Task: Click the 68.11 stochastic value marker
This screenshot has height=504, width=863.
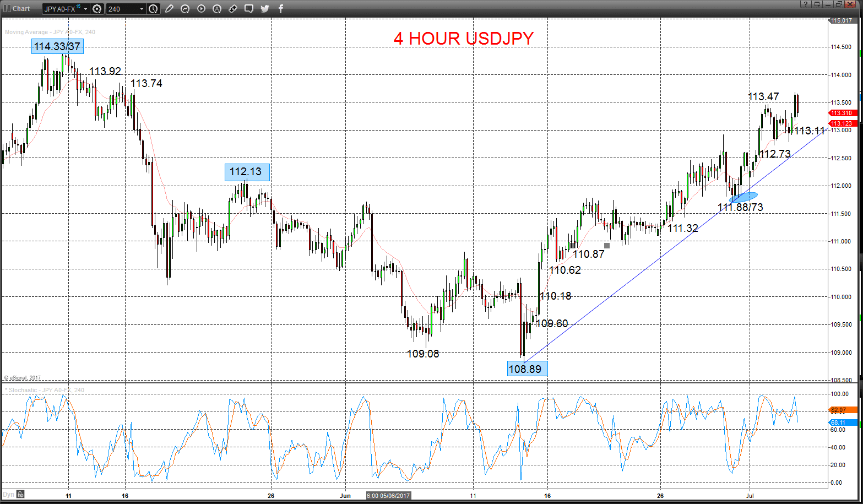Action: [843, 422]
